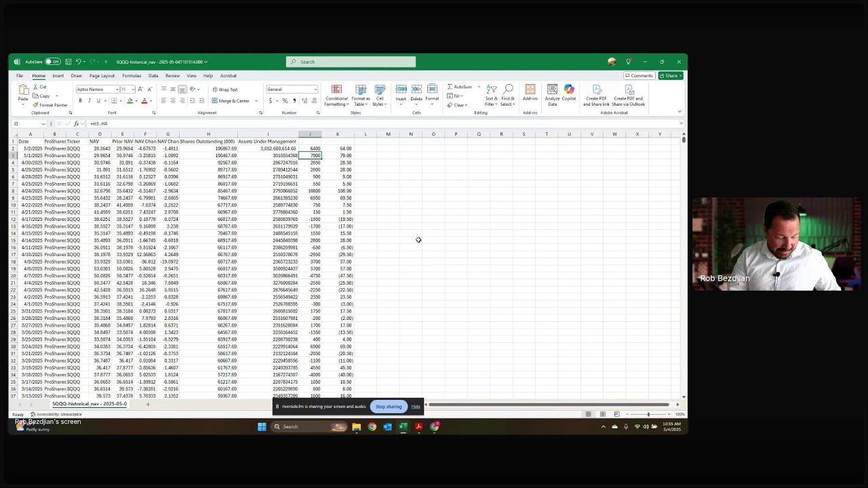Open Conditional Formatting menu

(x=336, y=96)
